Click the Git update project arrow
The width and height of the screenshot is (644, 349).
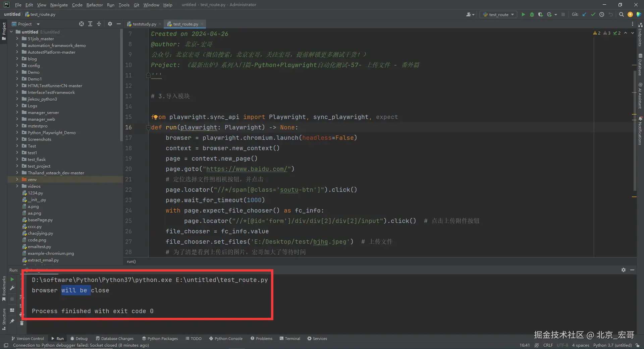tap(584, 14)
